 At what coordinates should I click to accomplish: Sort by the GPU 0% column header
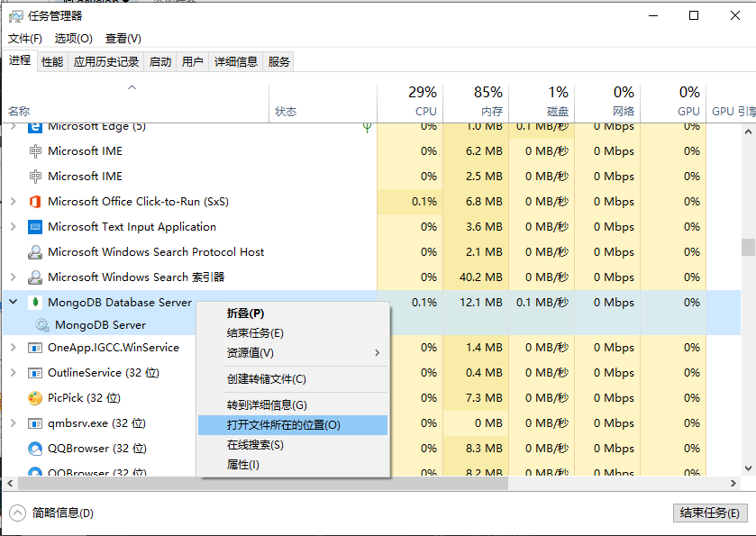point(673,102)
